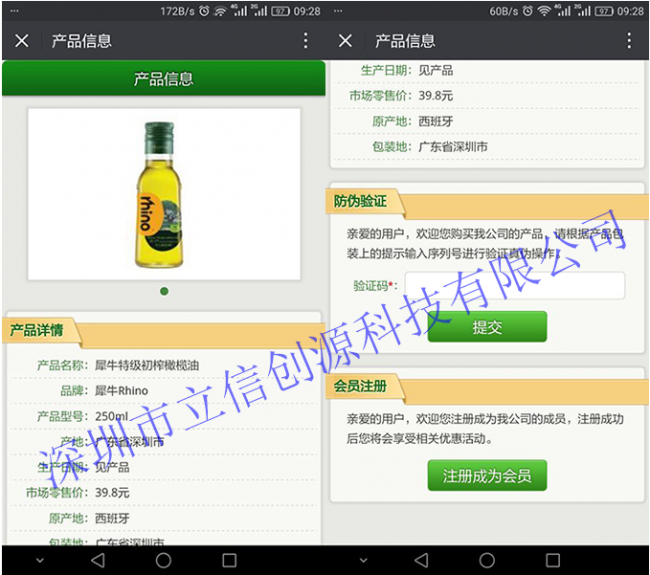Tap the right status bar Wi-Fi icon
Screen dimensions: 650x575
click(x=543, y=11)
